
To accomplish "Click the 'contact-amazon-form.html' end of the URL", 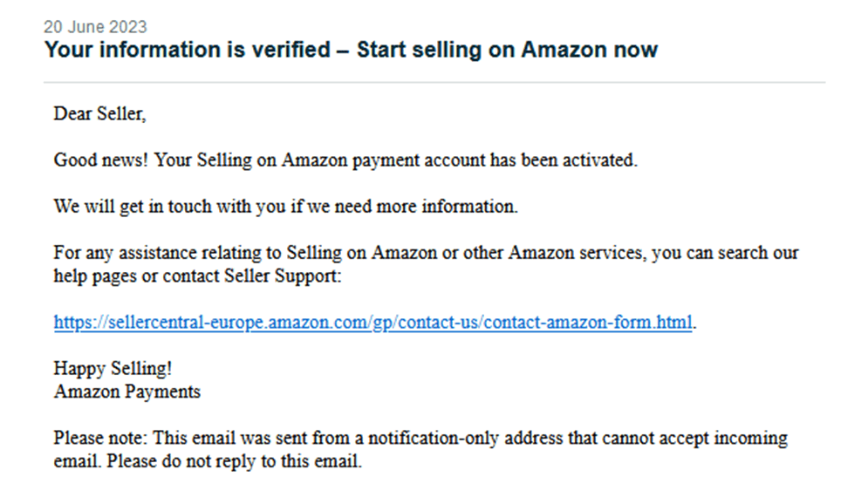I will pyautogui.click(x=589, y=323).
